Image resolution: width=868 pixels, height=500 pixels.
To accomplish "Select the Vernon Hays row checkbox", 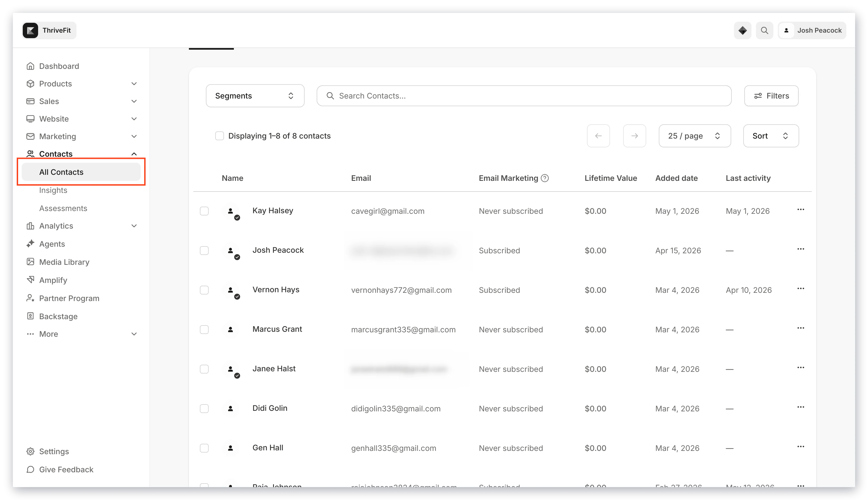I will 204,290.
